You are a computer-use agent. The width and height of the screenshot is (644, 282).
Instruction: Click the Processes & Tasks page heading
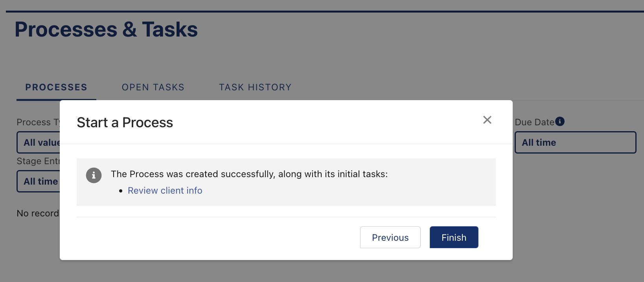pos(106,29)
